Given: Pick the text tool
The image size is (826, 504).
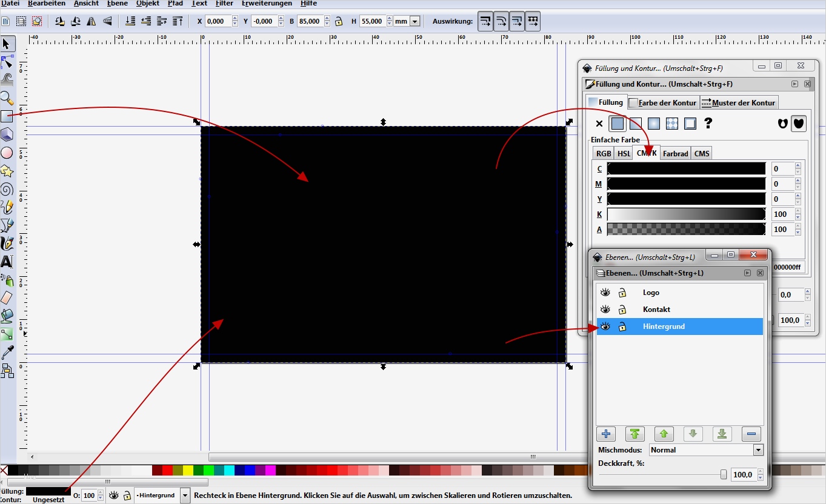Looking at the screenshot, I should [x=7, y=262].
